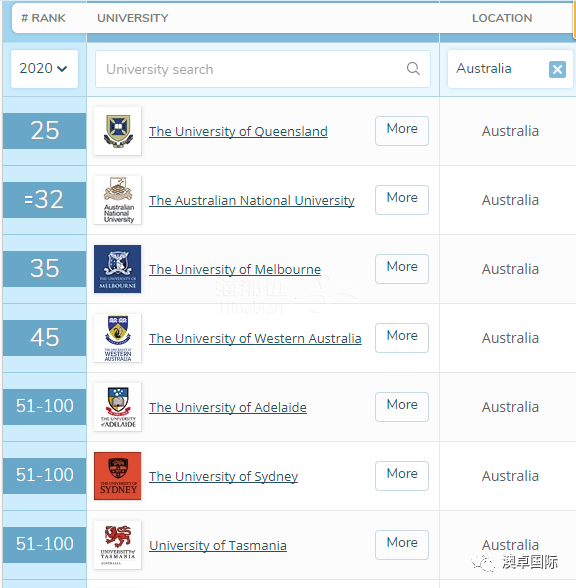Click rank 35 cell

tap(45, 269)
